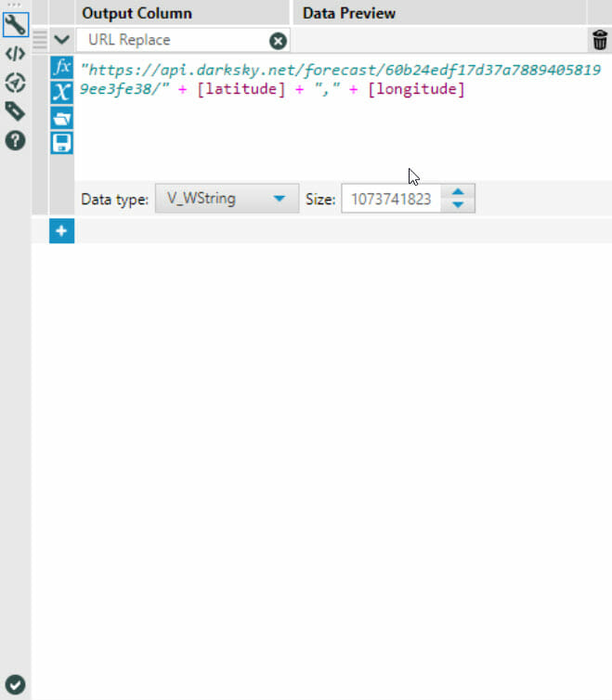
Task: Delete the expression with trash icon
Action: click(600, 40)
